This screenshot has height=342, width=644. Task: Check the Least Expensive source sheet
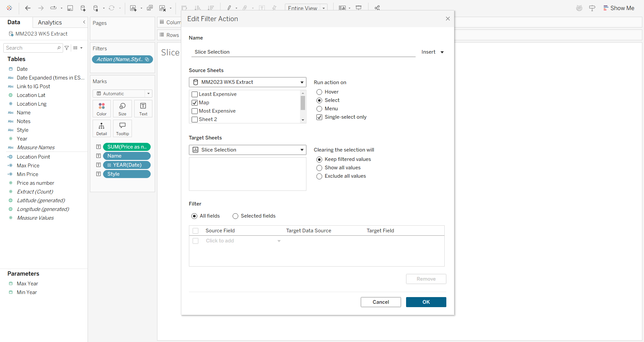pos(195,95)
